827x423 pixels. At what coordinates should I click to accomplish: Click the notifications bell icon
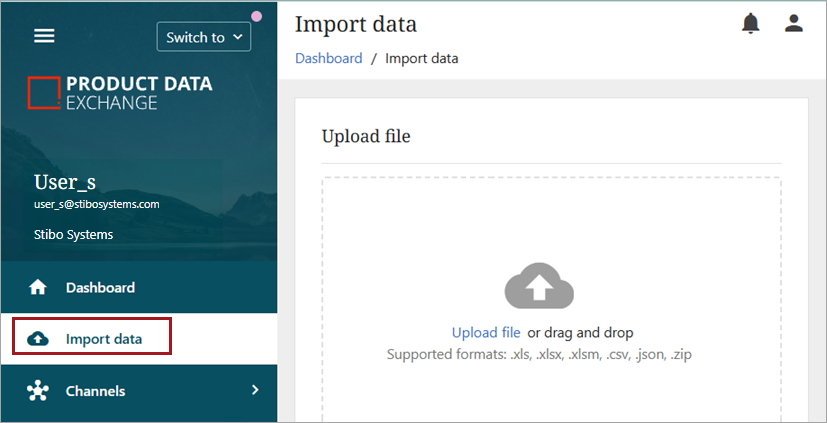(750, 24)
